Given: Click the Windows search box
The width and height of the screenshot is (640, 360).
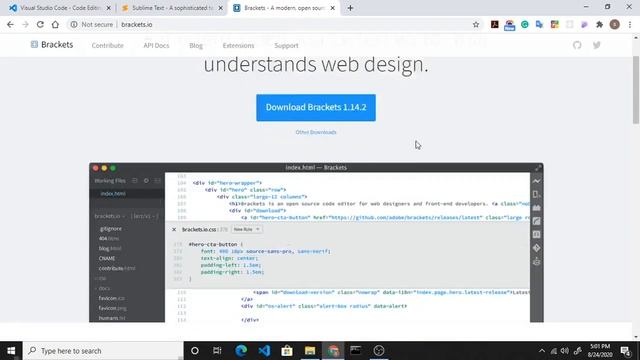Looking at the screenshot, I should point(103,351).
